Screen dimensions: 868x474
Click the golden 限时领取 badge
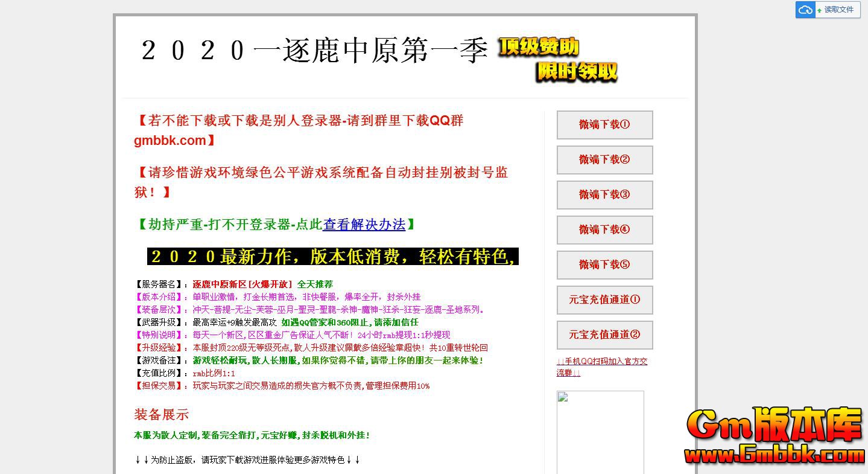pos(576,72)
